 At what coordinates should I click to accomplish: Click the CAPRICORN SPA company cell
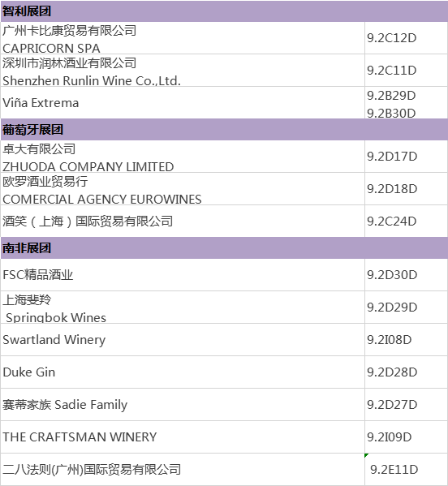tap(183, 38)
